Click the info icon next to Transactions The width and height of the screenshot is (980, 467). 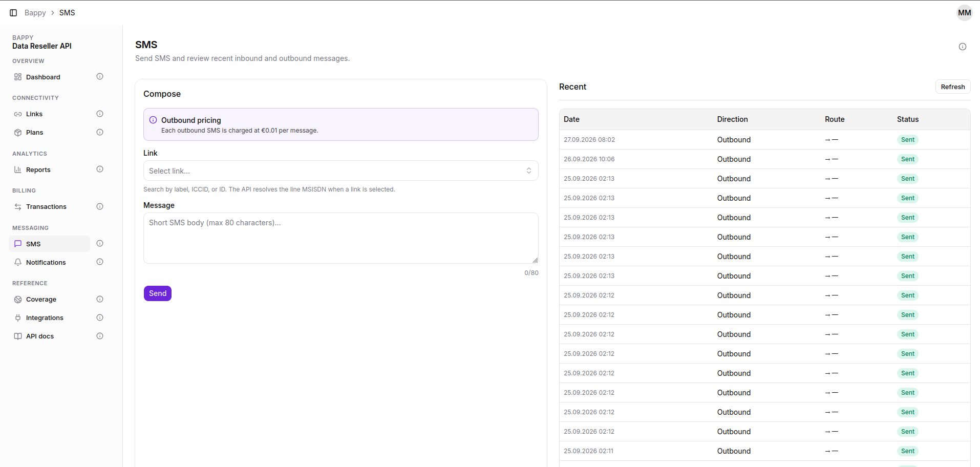pyautogui.click(x=100, y=206)
